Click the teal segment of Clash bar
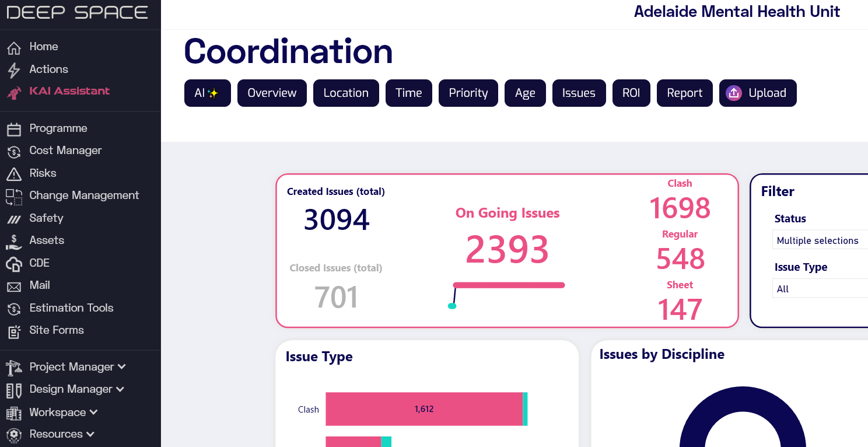Viewport: 868px width, 447px height. pyautogui.click(x=525, y=409)
